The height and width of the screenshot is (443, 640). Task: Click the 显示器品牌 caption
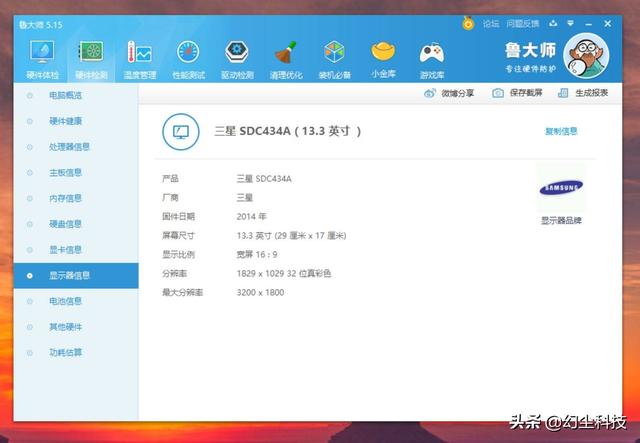click(x=561, y=221)
